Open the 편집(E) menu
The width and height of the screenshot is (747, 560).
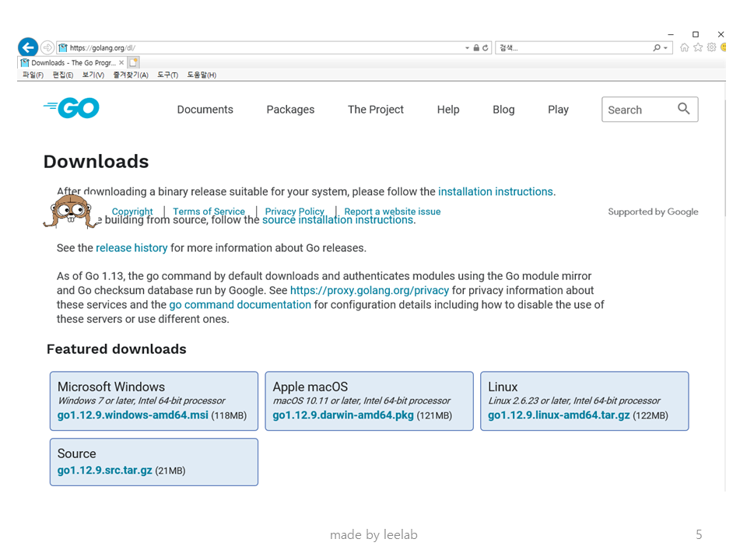(x=63, y=75)
